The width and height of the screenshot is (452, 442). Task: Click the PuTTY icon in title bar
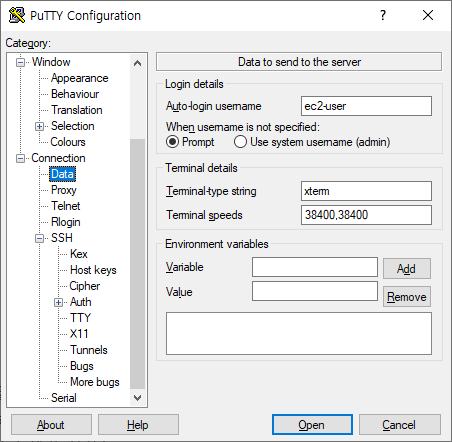click(x=17, y=15)
